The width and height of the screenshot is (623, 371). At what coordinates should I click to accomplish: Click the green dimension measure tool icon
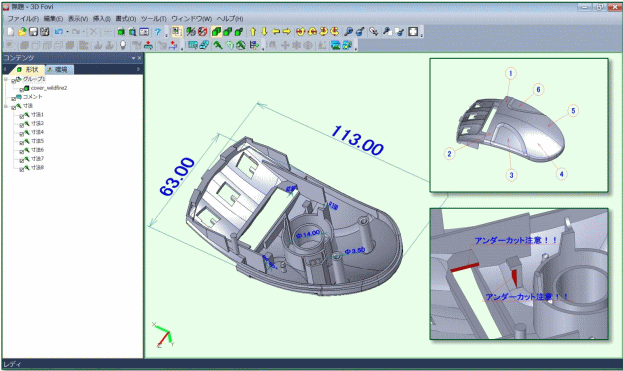point(218,45)
